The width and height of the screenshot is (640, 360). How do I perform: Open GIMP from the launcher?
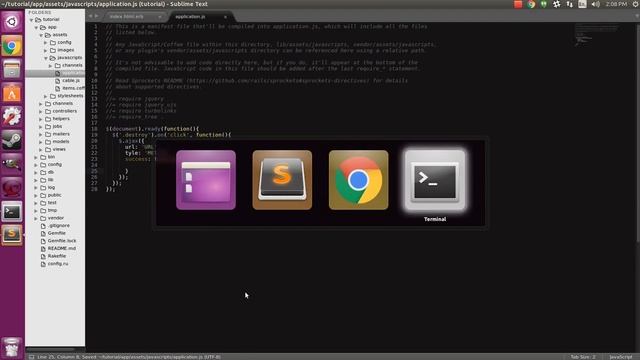(12, 164)
